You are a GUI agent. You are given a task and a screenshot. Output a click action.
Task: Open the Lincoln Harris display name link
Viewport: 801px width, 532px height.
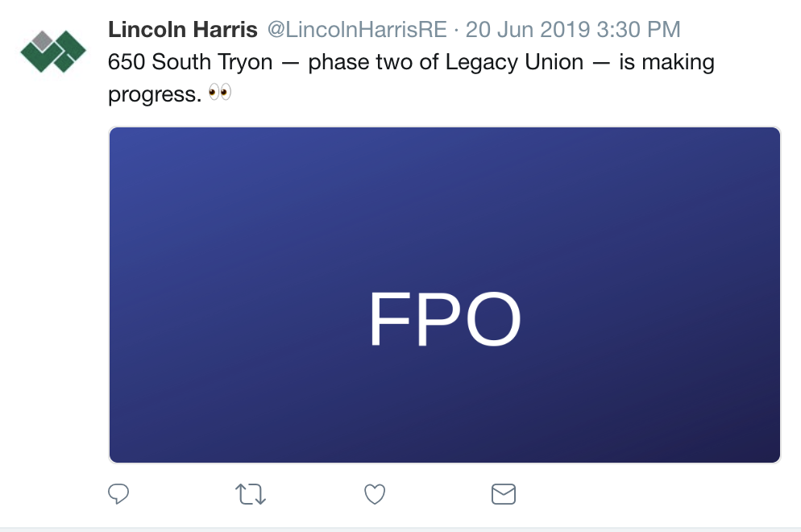(183, 31)
